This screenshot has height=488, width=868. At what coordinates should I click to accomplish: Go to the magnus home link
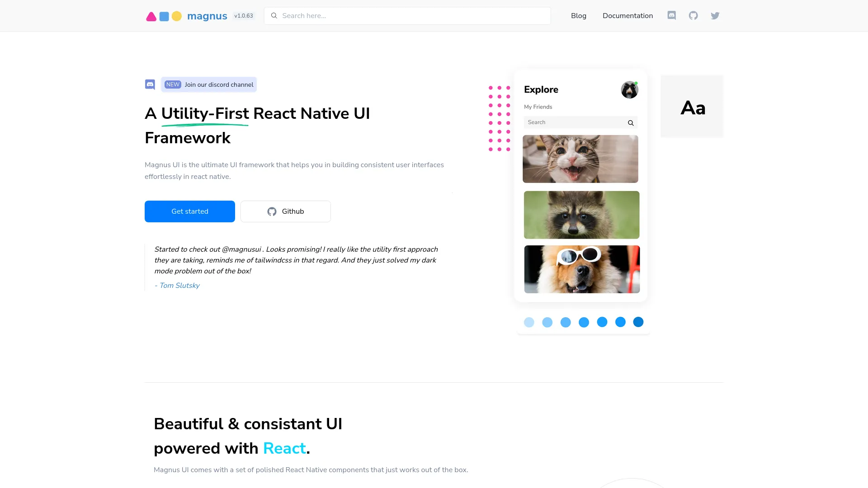[207, 16]
